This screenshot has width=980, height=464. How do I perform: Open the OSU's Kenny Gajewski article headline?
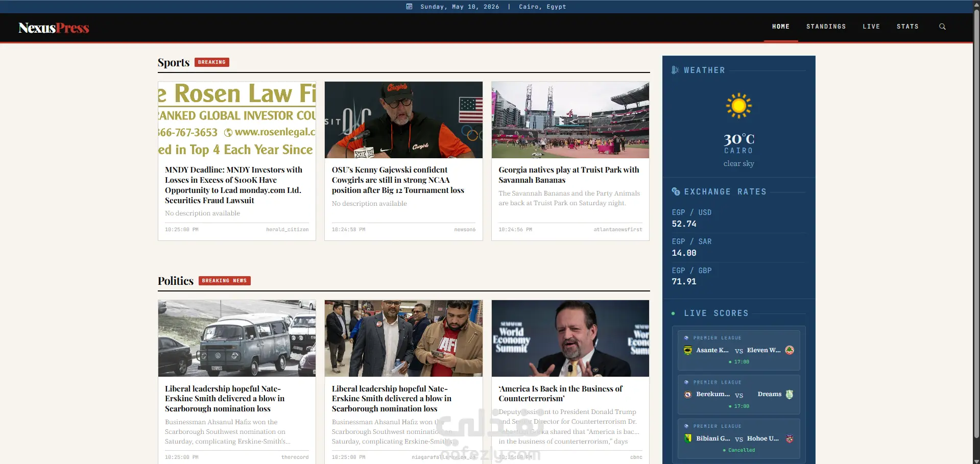point(398,180)
